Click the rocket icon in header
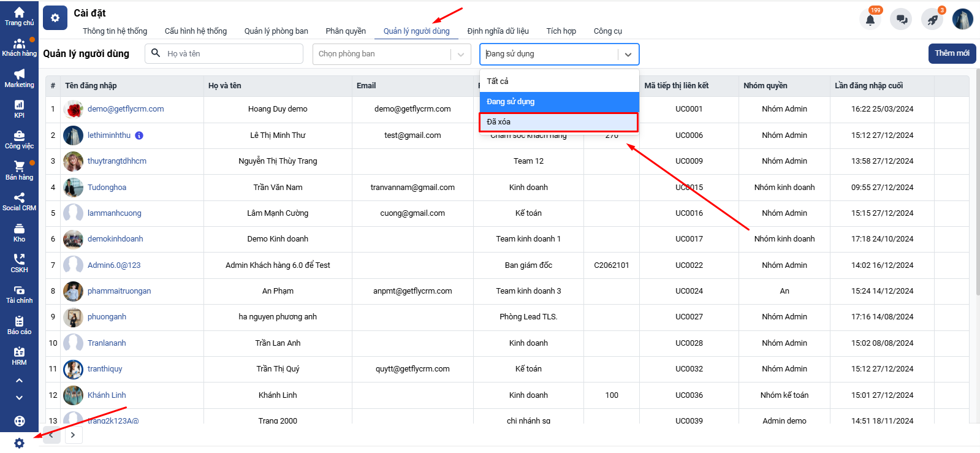Screen dimensions: 980x453 point(932,20)
